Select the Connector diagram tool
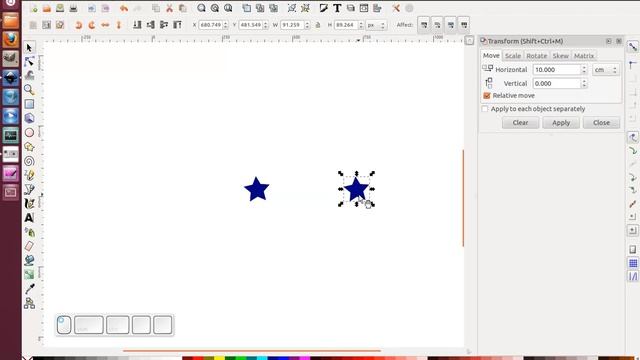 pyautogui.click(x=29, y=303)
